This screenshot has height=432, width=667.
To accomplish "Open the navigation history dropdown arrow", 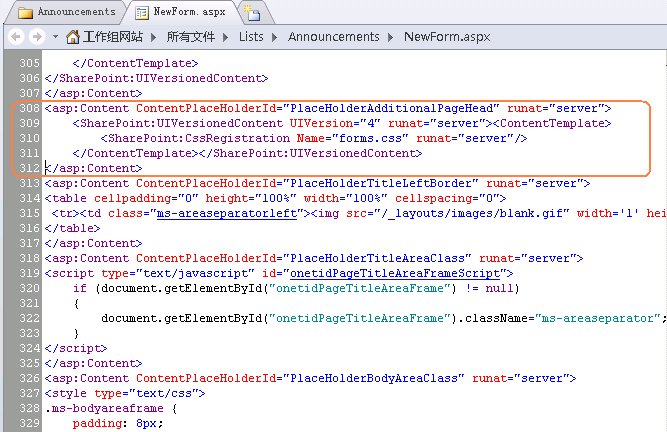I will tap(55, 37).
